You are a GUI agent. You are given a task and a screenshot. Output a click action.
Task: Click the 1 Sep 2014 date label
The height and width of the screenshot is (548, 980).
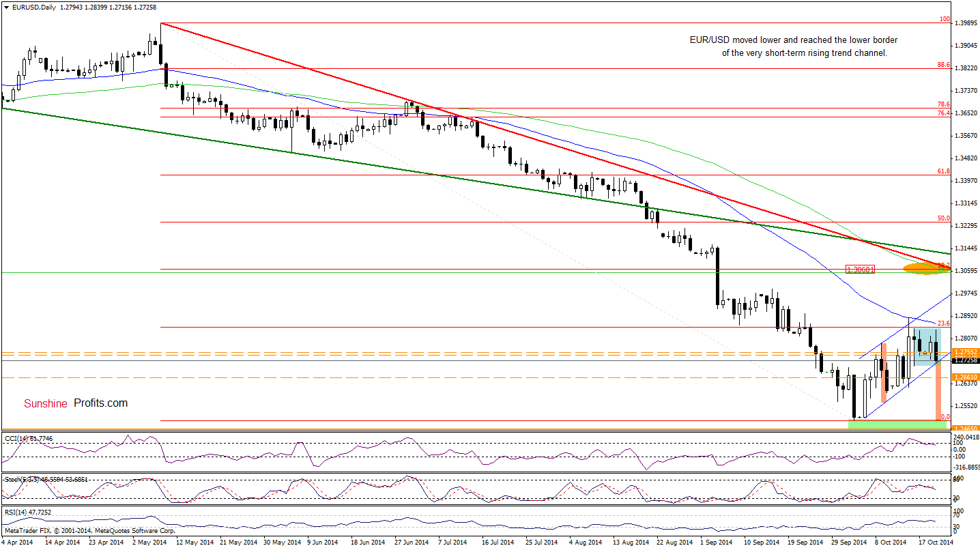(x=718, y=542)
